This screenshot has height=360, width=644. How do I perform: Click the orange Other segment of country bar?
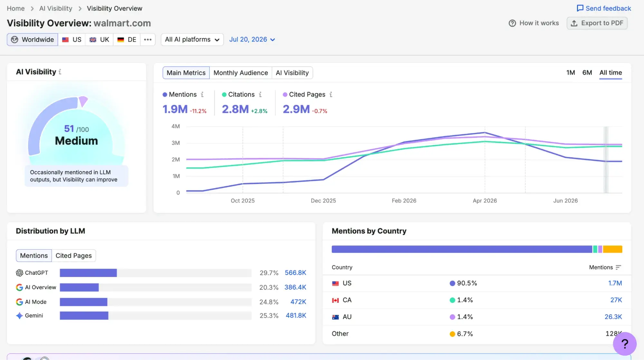(x=612, y=249)
